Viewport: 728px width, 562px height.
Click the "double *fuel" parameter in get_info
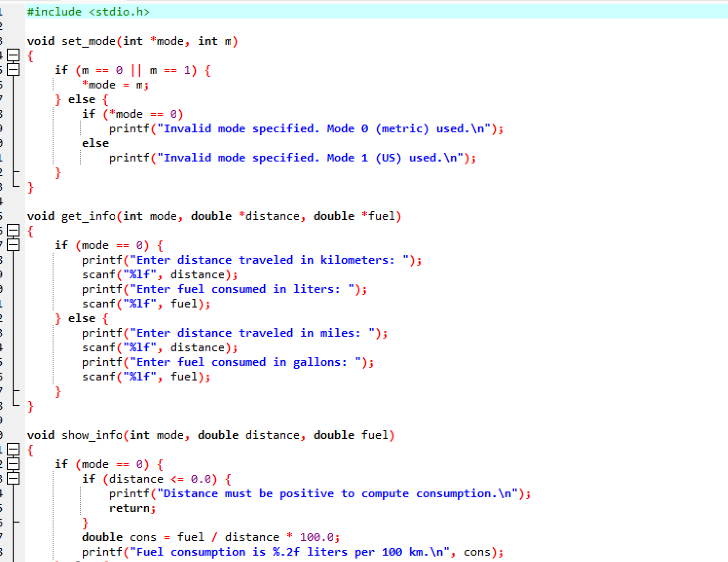tap(354, 216)
